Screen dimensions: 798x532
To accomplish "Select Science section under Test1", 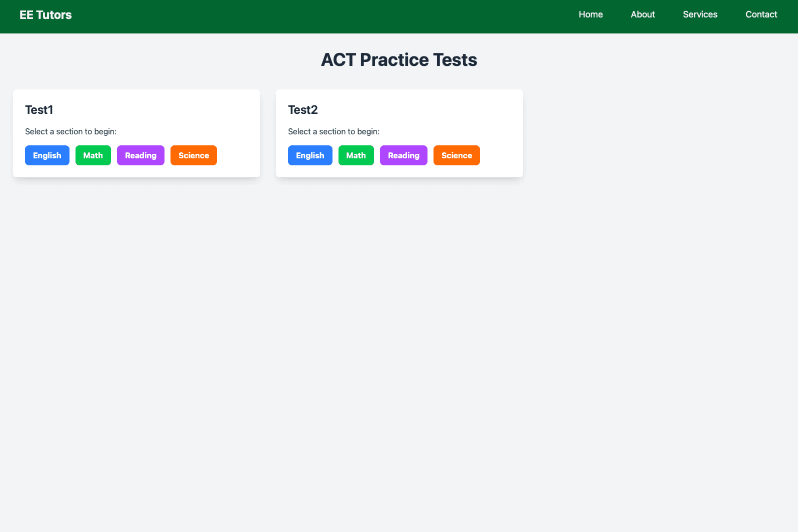I will 193,155.
